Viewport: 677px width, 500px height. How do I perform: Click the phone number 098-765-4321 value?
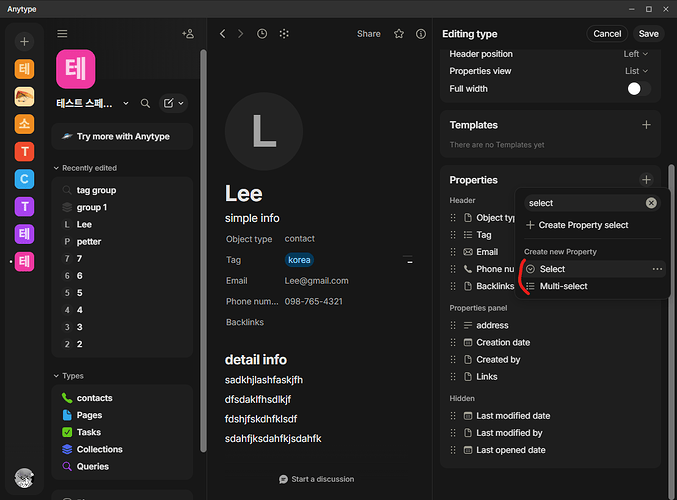coord(313,301)
